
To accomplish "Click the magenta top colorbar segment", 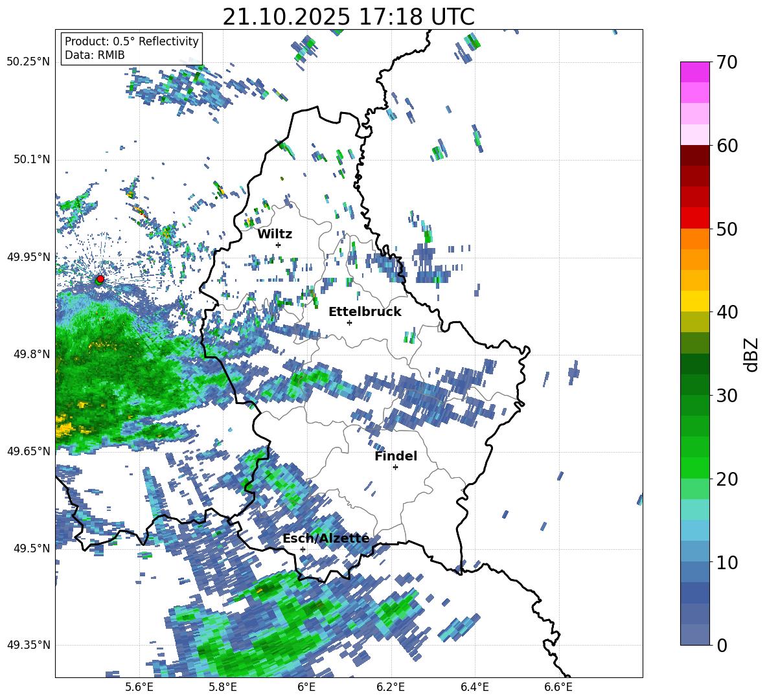I will point(694,72).
